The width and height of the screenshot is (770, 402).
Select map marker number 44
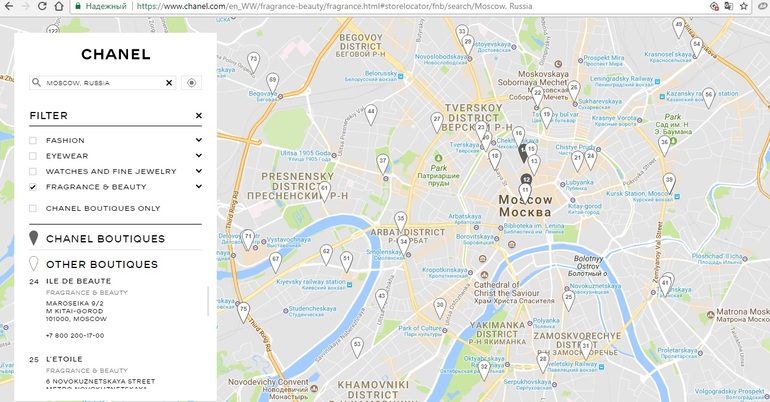371,115
